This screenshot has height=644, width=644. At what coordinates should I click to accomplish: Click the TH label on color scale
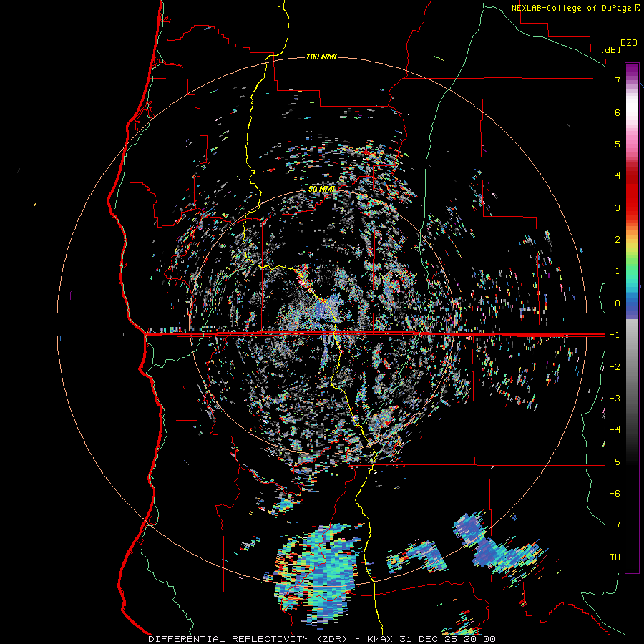point(615,557)
